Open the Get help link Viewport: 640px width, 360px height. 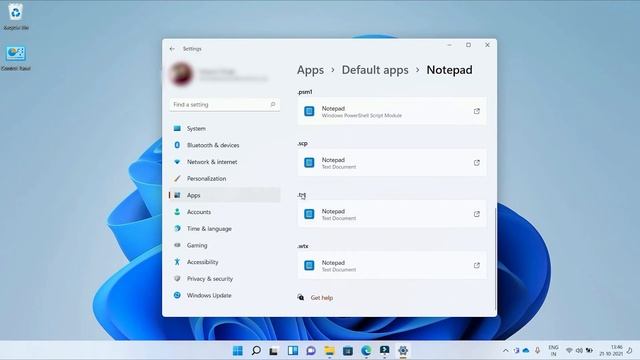click(322, 298)
